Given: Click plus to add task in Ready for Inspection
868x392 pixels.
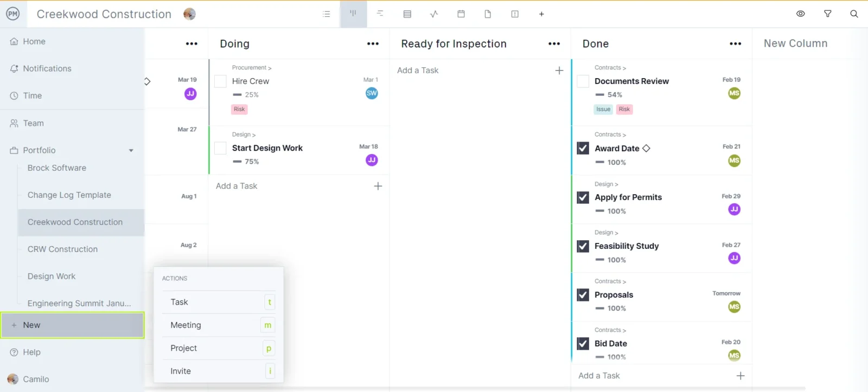Looking at the screenshot, I should click(559, 70).
